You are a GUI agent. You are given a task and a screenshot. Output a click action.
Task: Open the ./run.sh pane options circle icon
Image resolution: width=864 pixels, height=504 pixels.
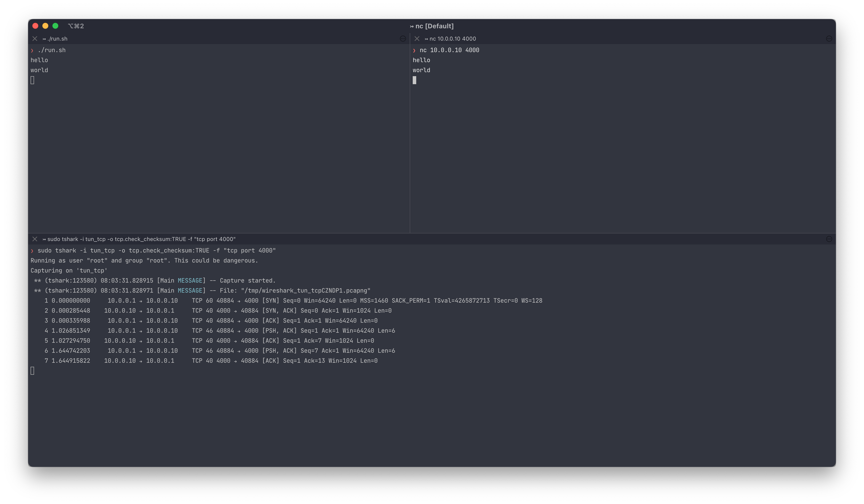tap(403, 39)
